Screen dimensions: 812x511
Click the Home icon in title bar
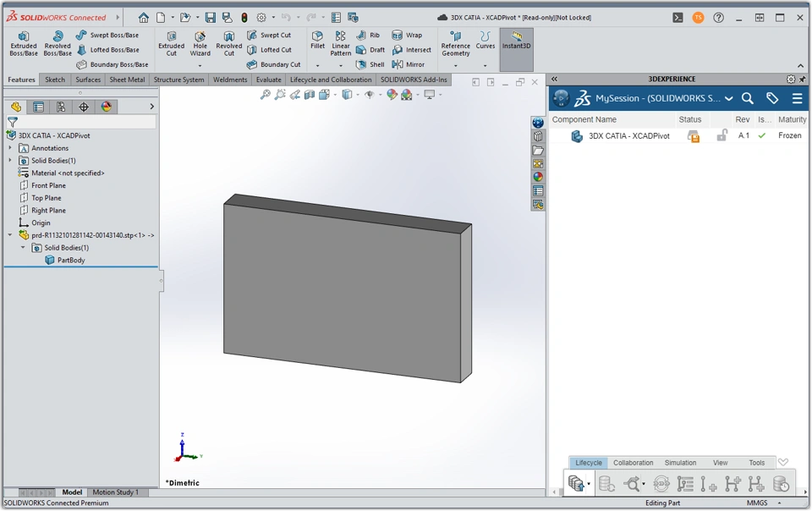[144, 18]
